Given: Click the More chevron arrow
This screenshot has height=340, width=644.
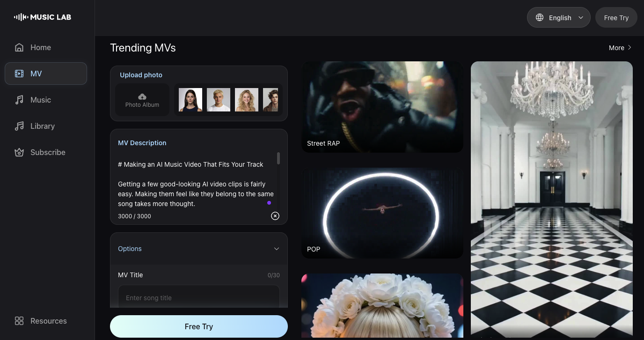Looking at the screenshot, I should pos(630,48).
